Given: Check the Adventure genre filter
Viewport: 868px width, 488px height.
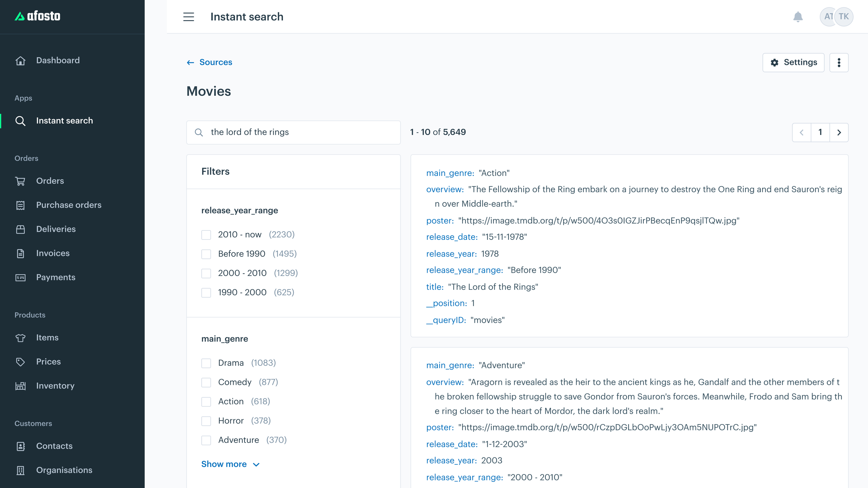Looking at the screenshot, I should pos(206,440).
